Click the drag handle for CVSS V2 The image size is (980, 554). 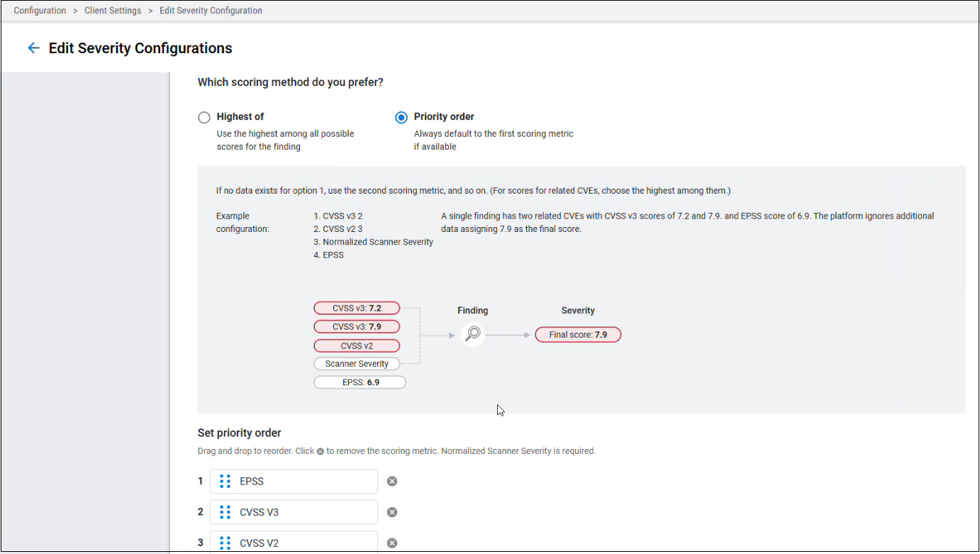click(225, 543)
